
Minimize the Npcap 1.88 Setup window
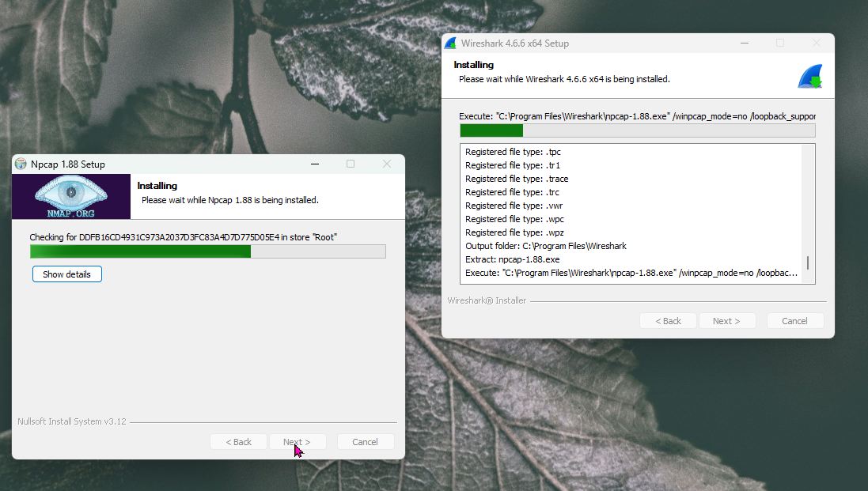point(314,164)
